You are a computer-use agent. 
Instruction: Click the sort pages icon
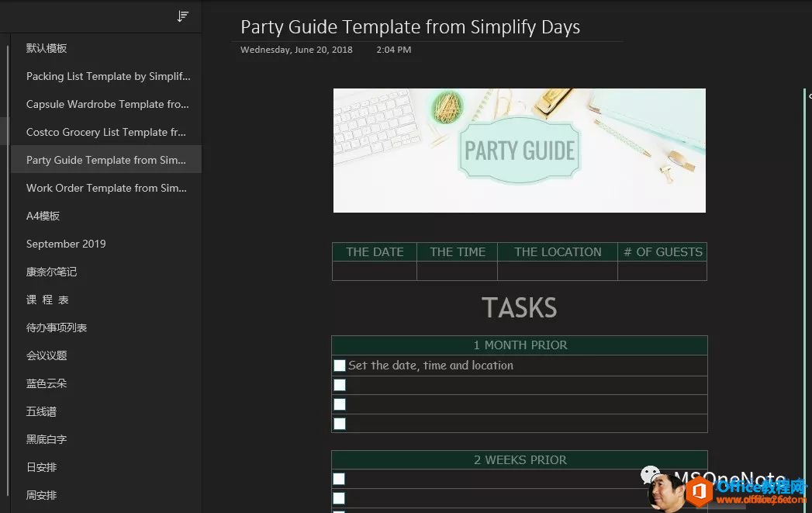point(183,16)
